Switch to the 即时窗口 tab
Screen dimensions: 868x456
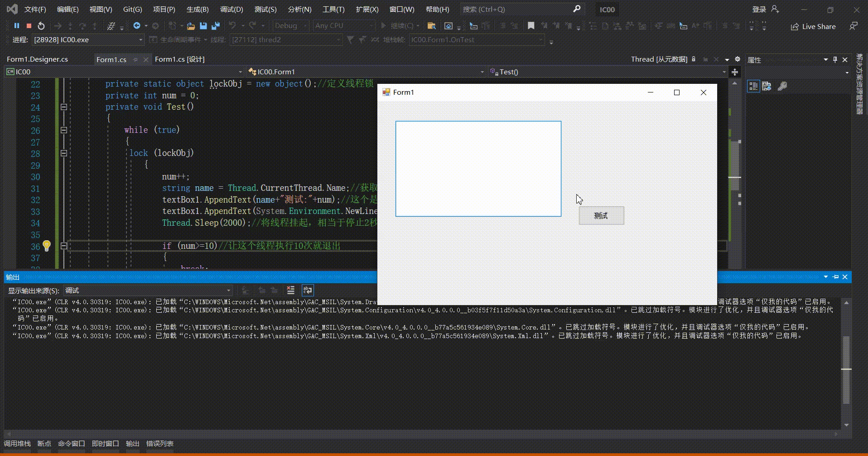pyautogui.click(x=106, y=444)
